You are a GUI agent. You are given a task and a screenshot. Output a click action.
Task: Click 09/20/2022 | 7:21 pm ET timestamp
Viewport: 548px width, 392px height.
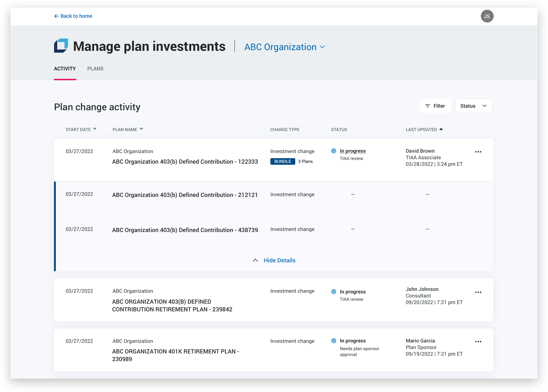point(434,302)
